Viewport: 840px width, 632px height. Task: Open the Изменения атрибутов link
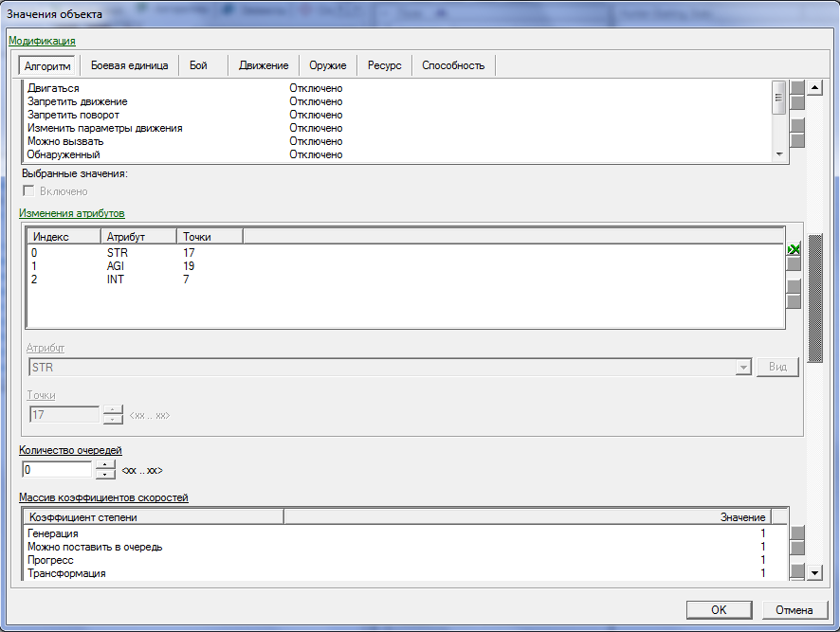[x=72, y=213]
